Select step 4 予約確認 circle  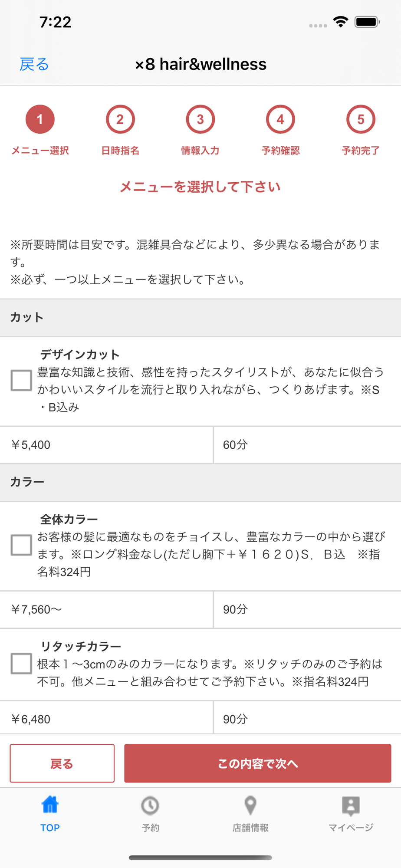tap(280, 119)
